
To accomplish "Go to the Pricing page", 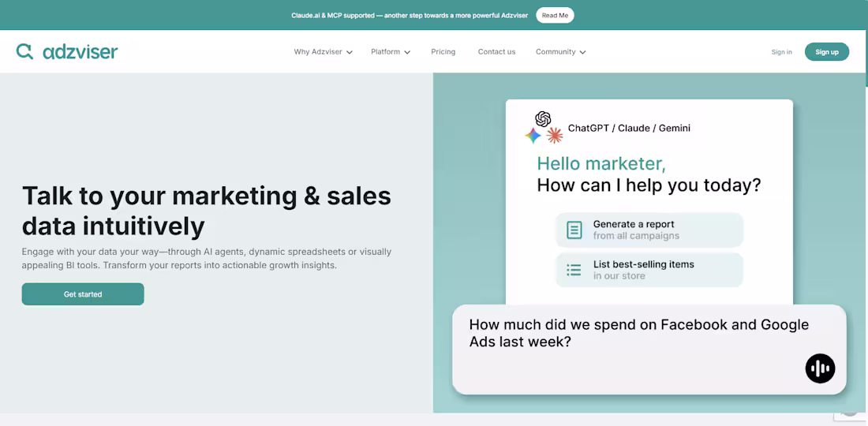I will 443,52.
